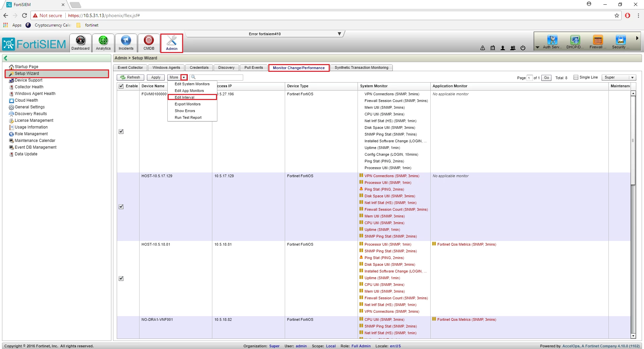Open the Analytics radar icon

(x=103, y=43)
